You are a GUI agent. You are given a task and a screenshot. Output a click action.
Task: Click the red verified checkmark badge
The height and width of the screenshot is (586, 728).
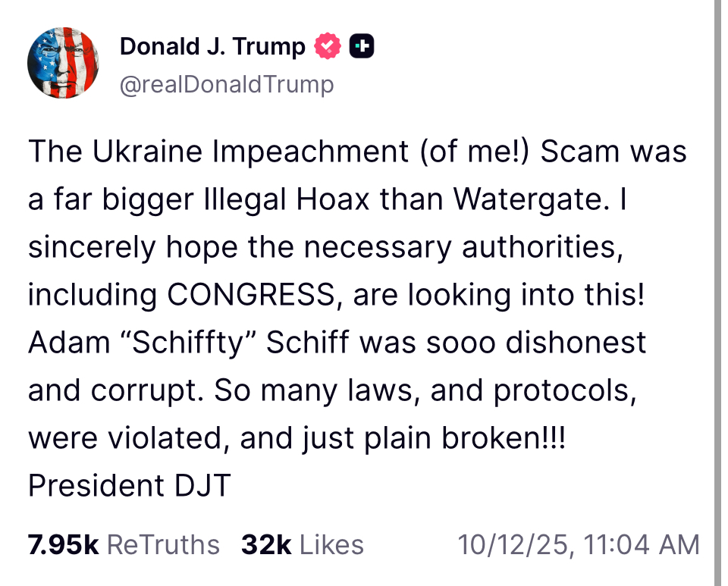(328, 48)
